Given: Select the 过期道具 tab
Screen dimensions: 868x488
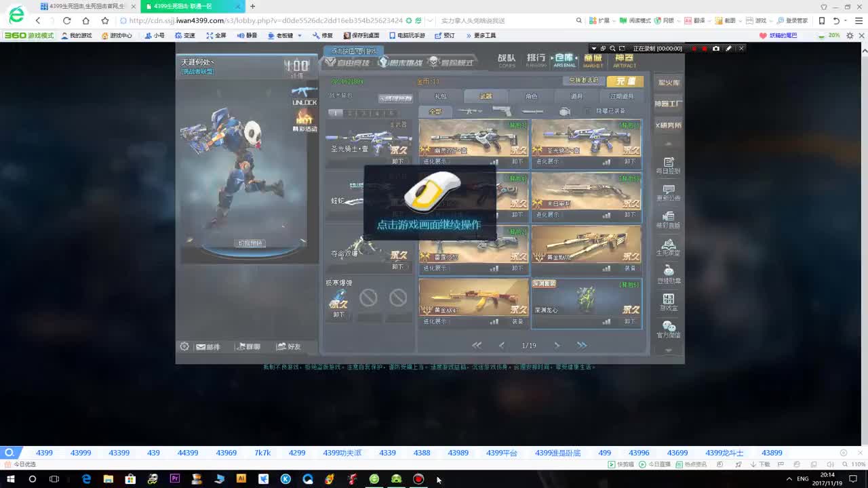Looking at the screenshot, I should click(x=622, y=96).
